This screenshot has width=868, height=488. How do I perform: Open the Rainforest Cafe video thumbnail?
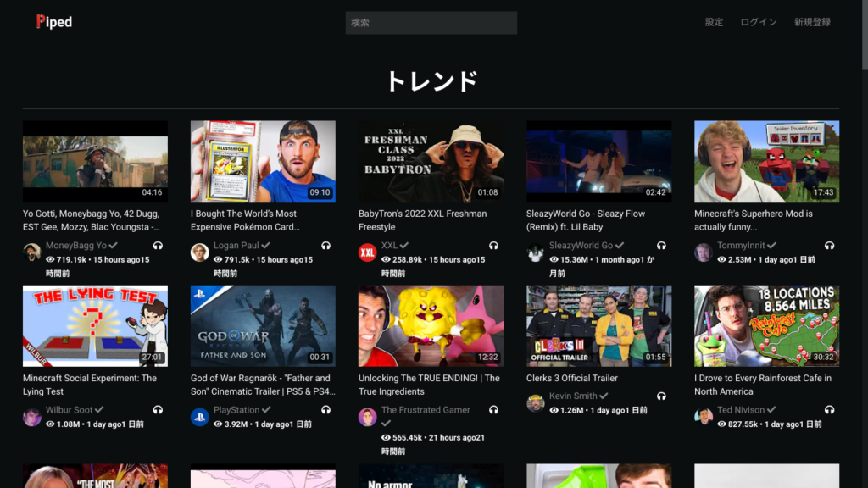click(x=766, y=325)
